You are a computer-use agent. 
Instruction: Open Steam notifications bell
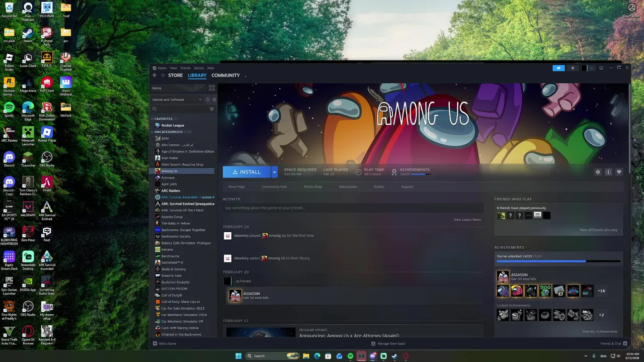coord(573,68)
